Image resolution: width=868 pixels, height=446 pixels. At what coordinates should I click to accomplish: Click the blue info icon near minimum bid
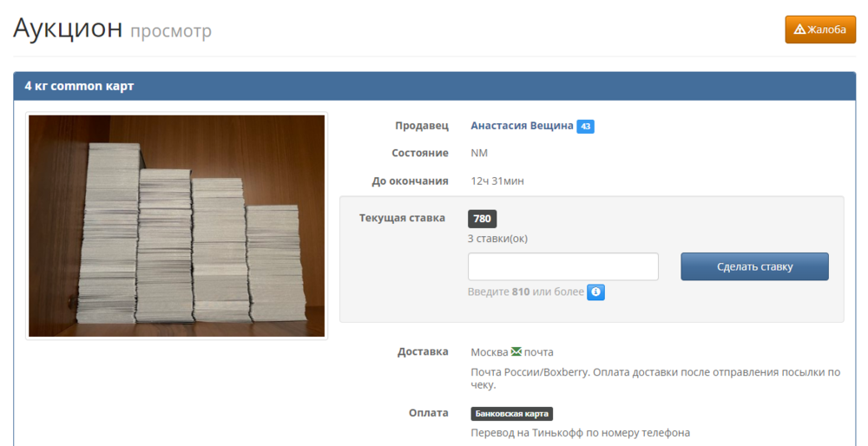click(x=595, y=292)
